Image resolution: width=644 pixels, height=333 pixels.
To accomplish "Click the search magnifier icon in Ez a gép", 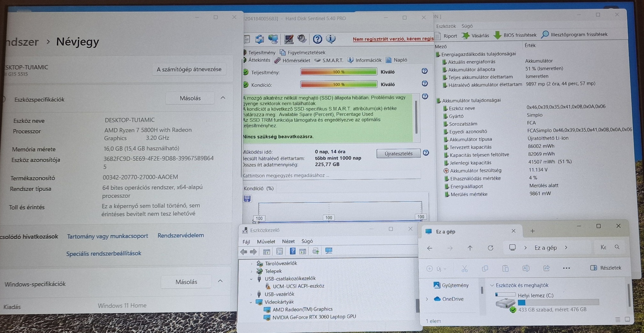I will pos(617,247).
